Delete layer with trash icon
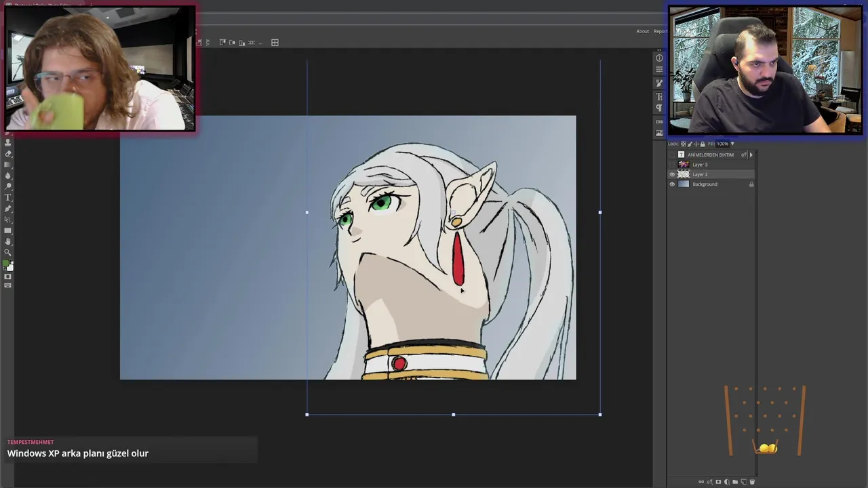Viewport: 868px width, 488px height. click(x=752, y=482)
